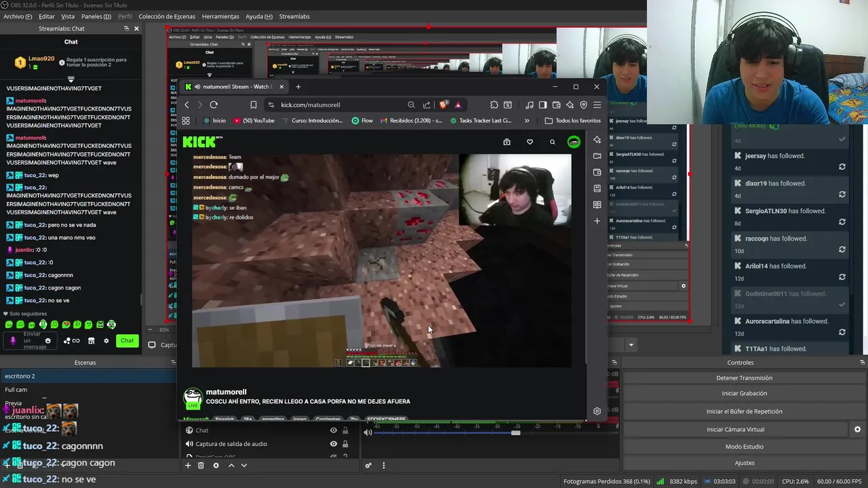
Task: Undock the Streamlabs Chat panel
Action: click(x=126, y=28)
